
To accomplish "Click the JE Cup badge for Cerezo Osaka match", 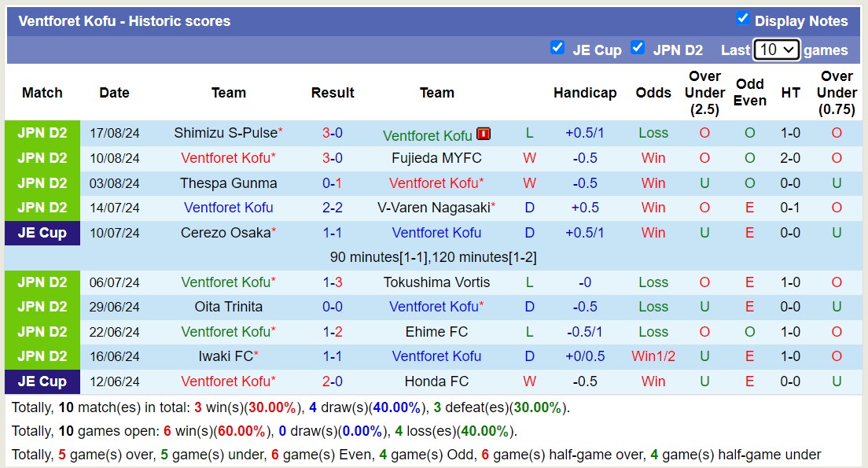I will 42,233.
